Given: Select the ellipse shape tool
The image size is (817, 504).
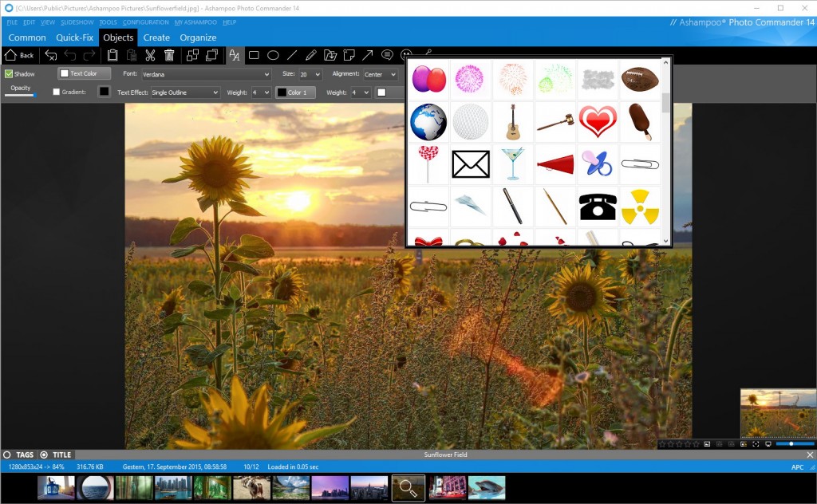Looking at the screenshot, I should (x=273, y=55).
